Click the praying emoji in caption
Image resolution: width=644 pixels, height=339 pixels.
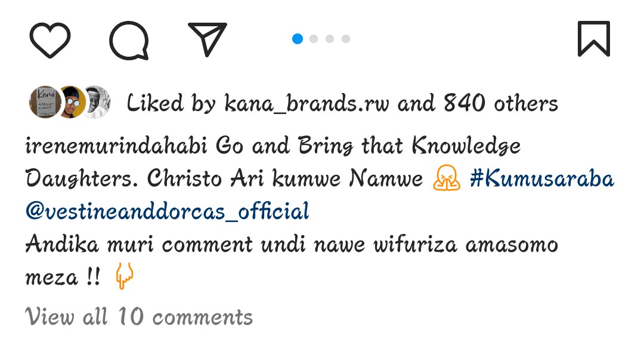click(x=447, y=178)
